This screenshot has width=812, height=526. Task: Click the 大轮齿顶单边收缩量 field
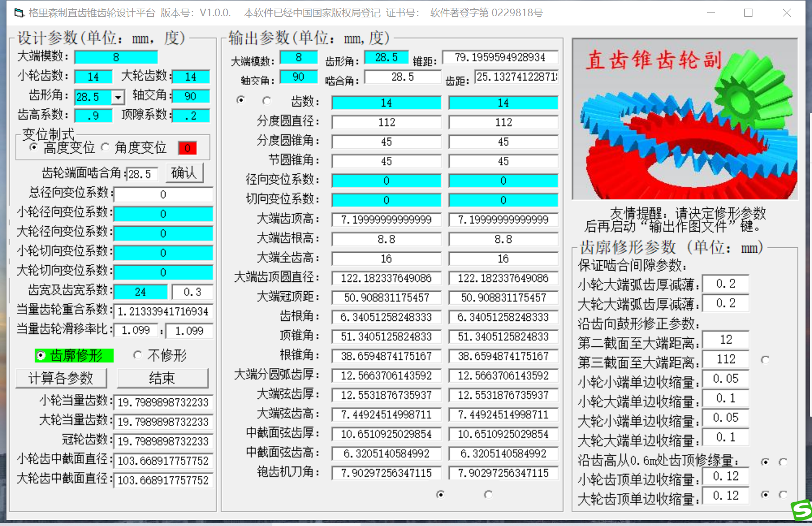(726, 496)
